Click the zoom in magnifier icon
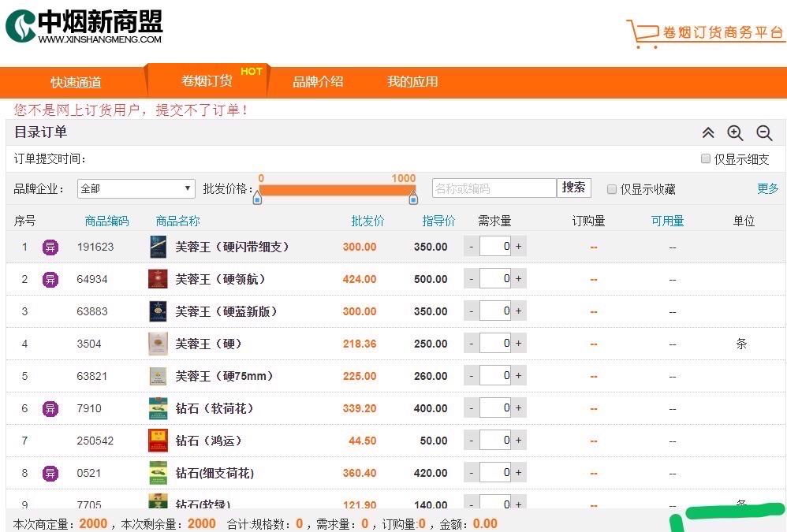 (735, 133)
